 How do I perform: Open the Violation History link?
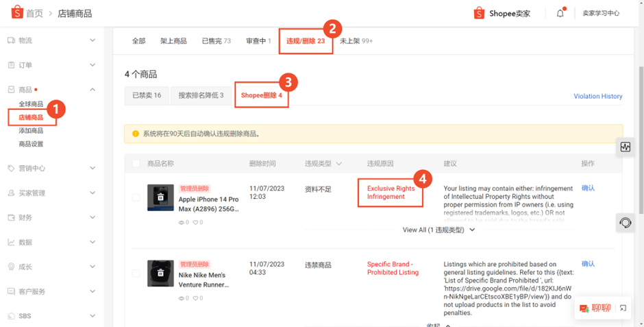[x=597, y=96]
